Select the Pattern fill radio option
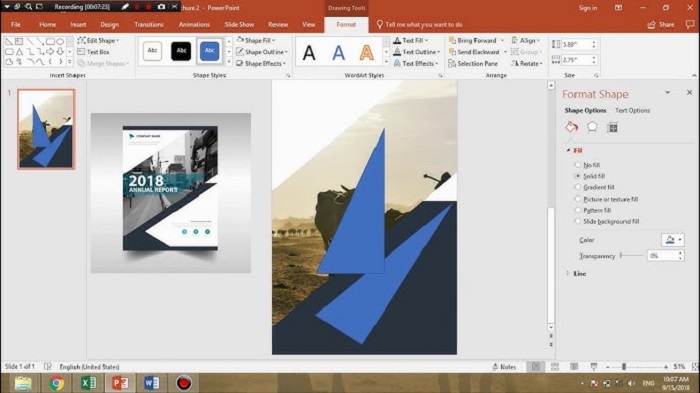This screenshot has height=393, width=700. (578, 210)
